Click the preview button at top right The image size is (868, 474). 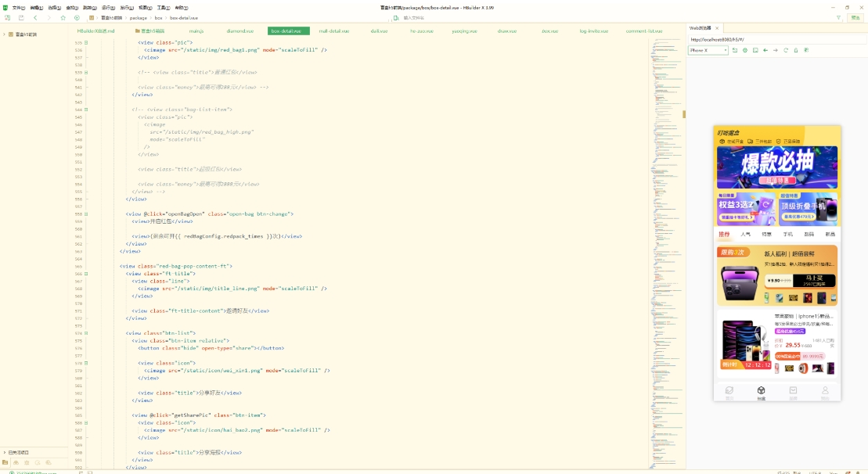click(x=855, y=17)
